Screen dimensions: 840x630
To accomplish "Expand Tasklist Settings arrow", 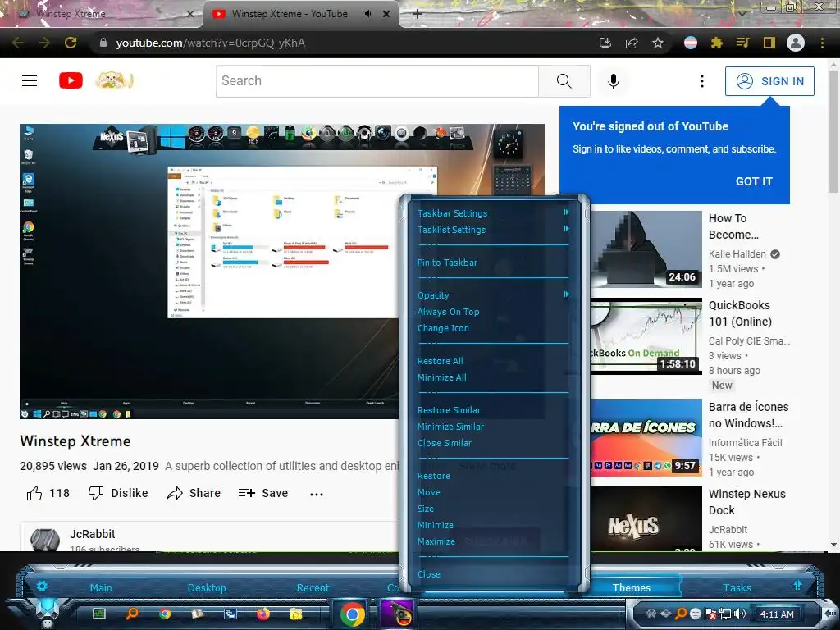I will (x=566, y=229).
